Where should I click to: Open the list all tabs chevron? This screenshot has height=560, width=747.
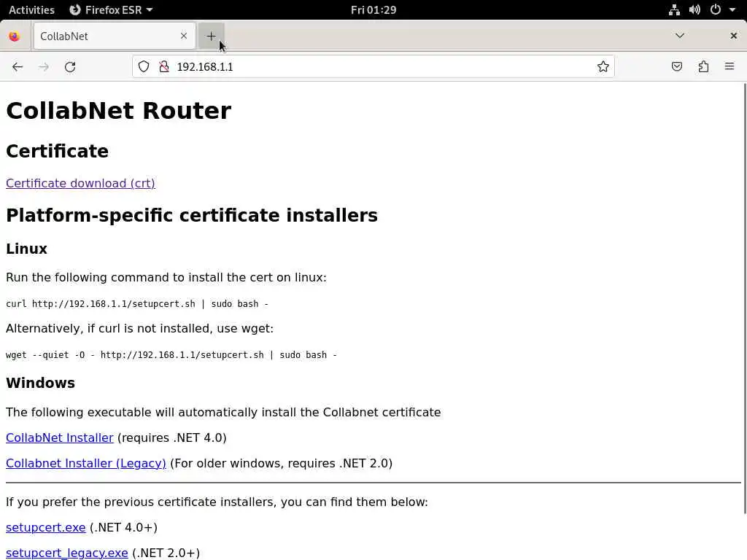[680, 36]
